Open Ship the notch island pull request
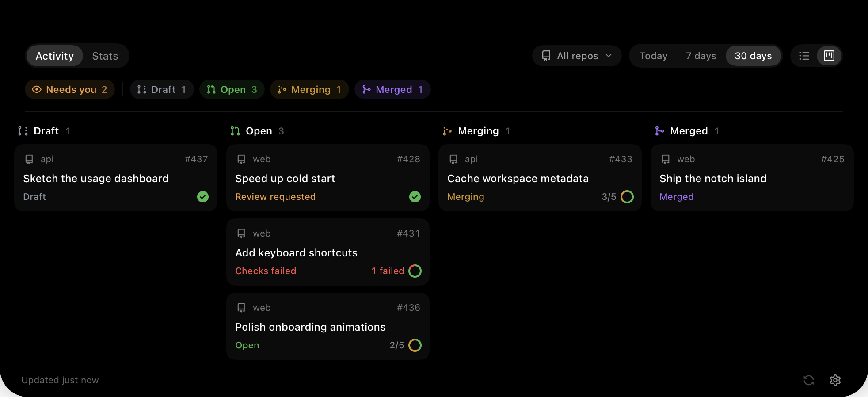Viewport: 868px width, 397px height. pos(752,178)
